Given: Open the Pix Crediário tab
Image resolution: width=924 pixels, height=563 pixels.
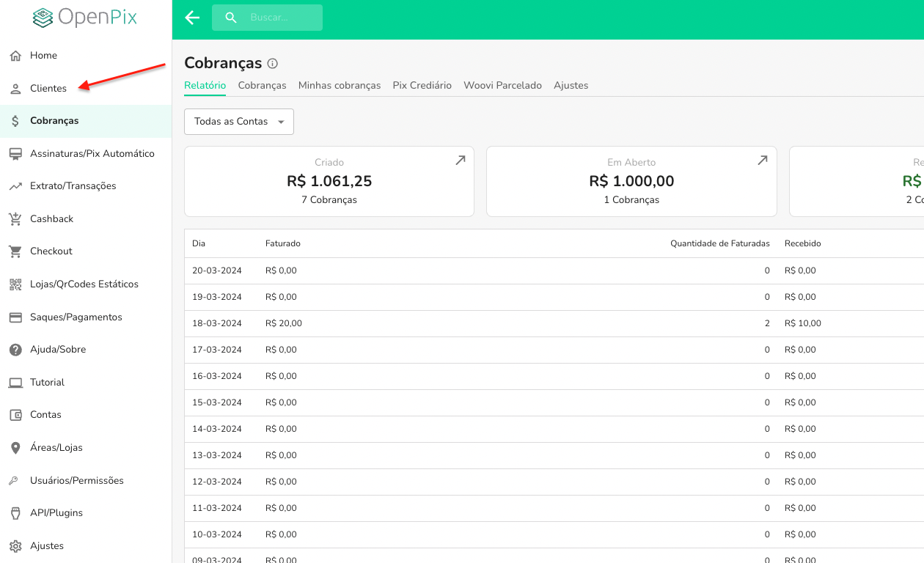Looking at the screenshot, I should (422, 86).
